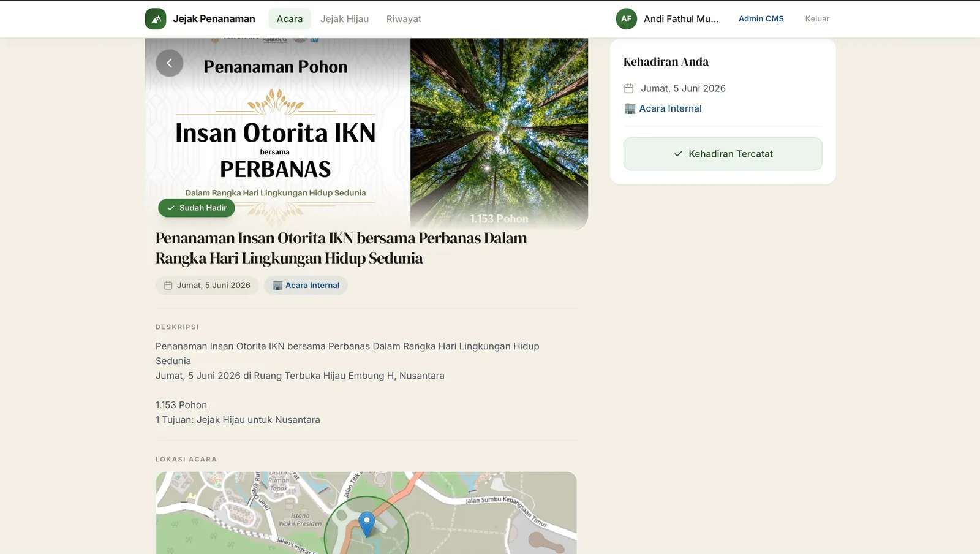Viewport: 980px width, 554px height.
Task: Click the LOKASI ACARA section label
Action: (x=186, y=460)
